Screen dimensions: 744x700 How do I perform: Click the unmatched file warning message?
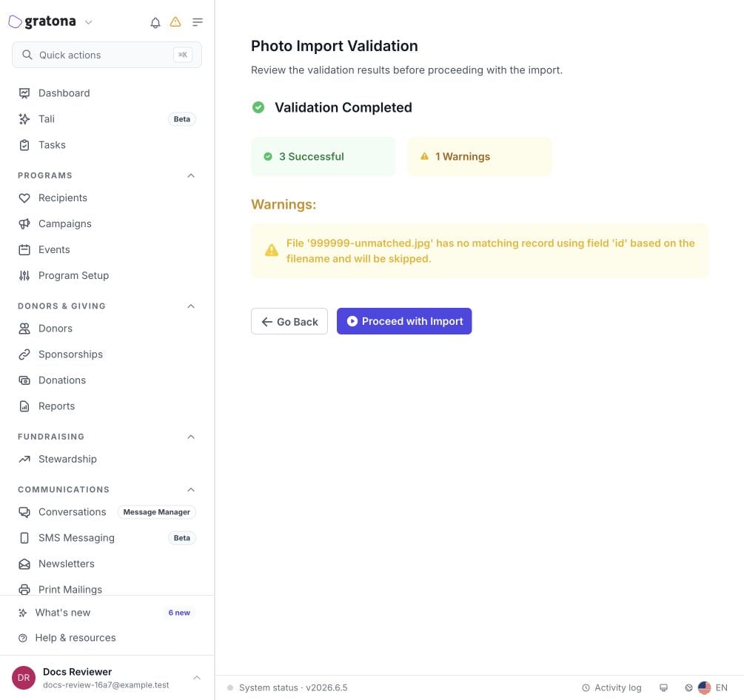click(479, 251)
